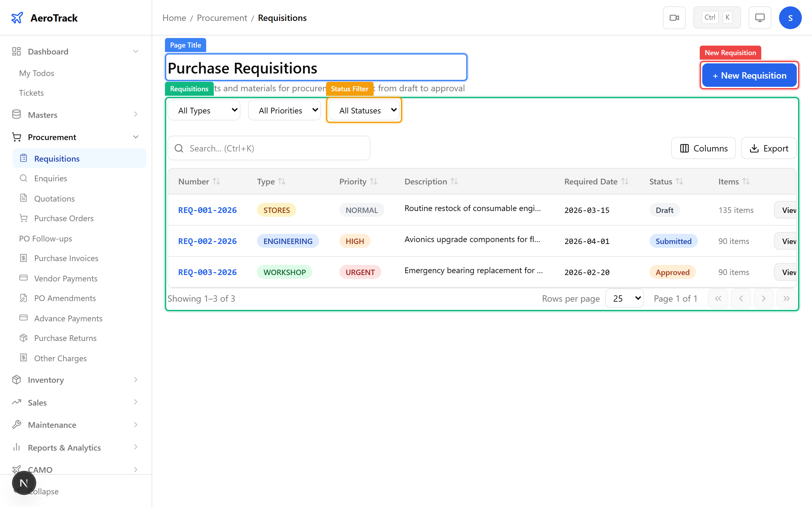Select the Export download icon
The image size is (812, 507).
[754, 148]
